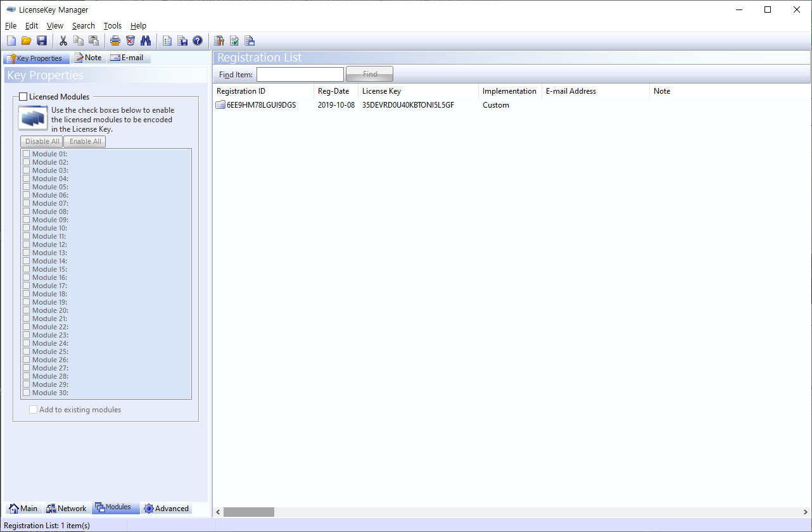Viewport: 812px width, 532px height.
Task: Open the Network bottom tab
Action: [67, 509]
